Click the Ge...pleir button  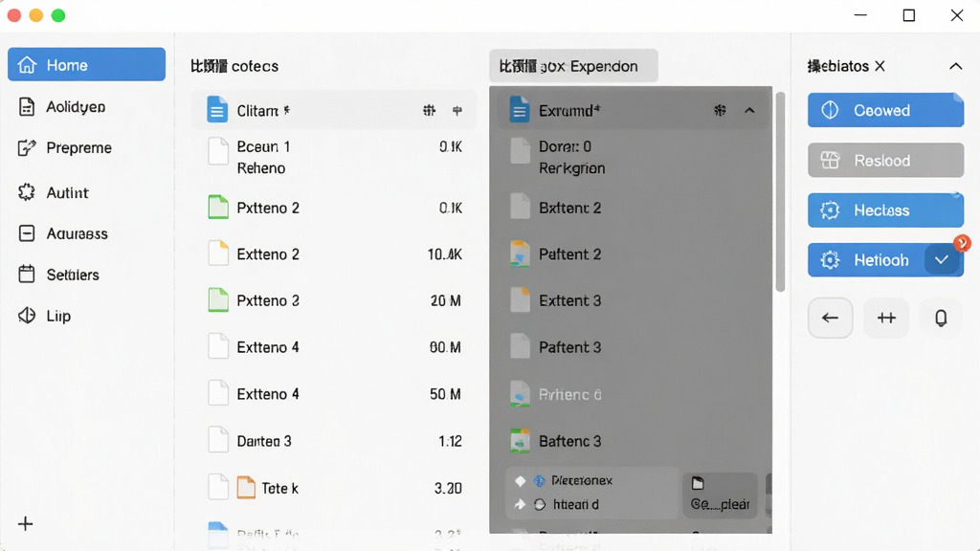point(720,495)
